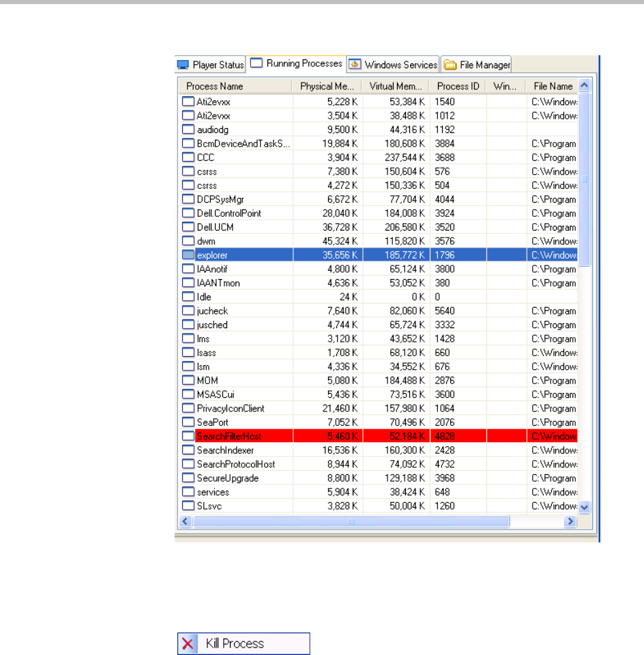Click the icon beside Dell.UCM
Viewport: 644px width, 655px height.
point(188,227)
